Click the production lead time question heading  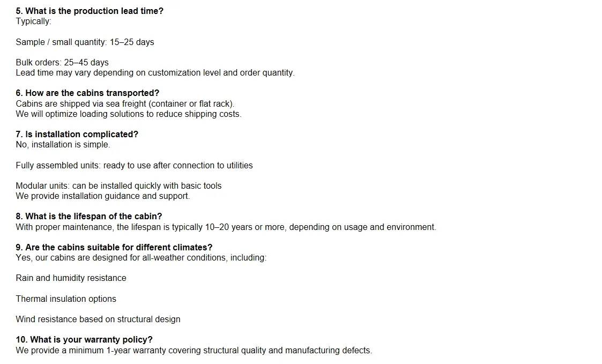click(x=90, y=11)
